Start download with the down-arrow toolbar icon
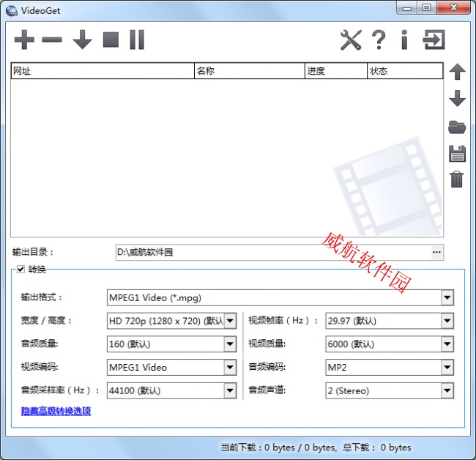Image resolution: width=476 pixels, height=460 pixels. click(x=82, y=40)
